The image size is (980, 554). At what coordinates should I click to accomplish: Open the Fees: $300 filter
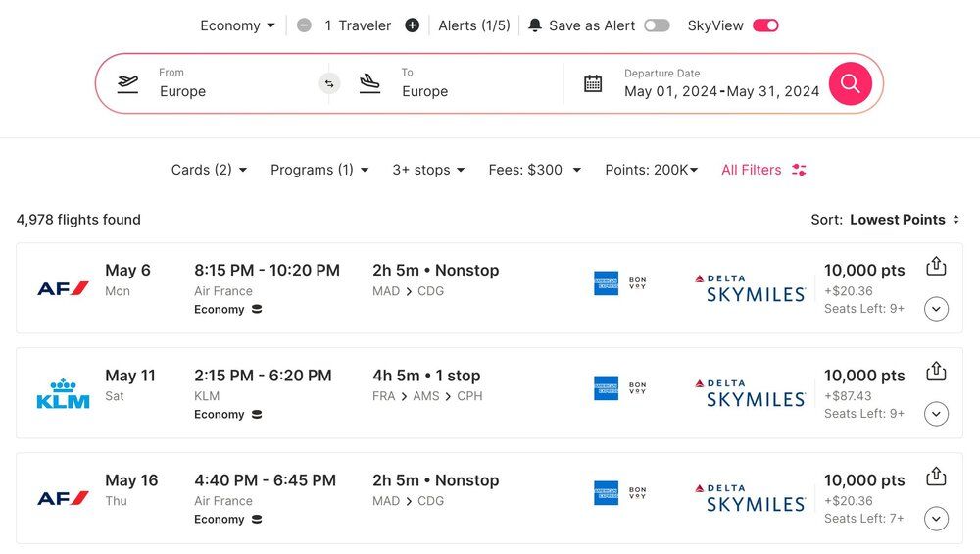(x=534, y=170)
